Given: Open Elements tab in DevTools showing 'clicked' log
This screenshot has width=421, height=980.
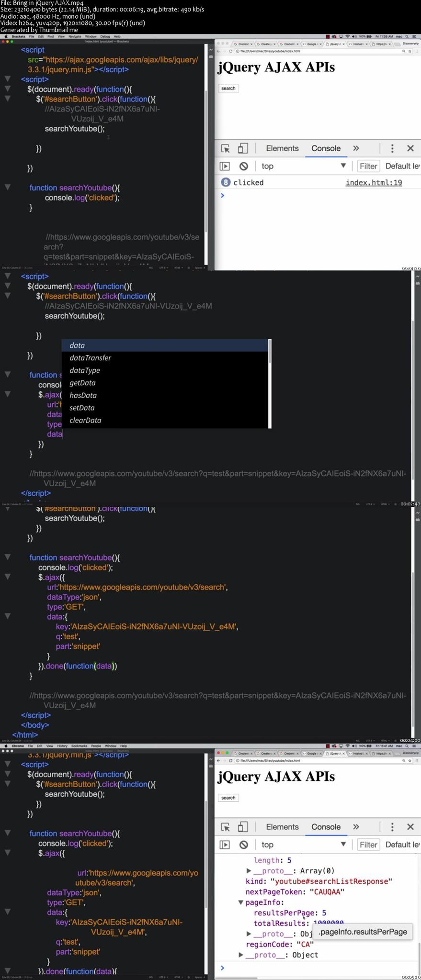Looking at the screenshot, I should pyautogui.click(x=282, y=148).
